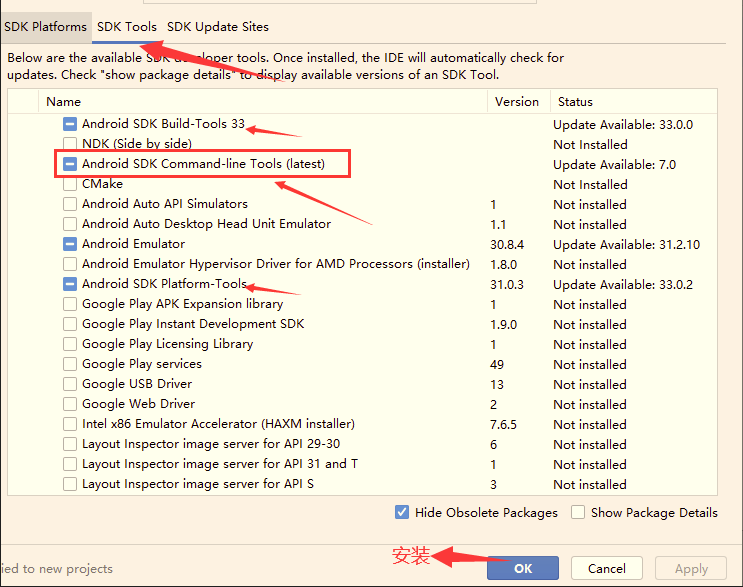Click status 'Update Available: 31.2.10'

pos(626,244)
